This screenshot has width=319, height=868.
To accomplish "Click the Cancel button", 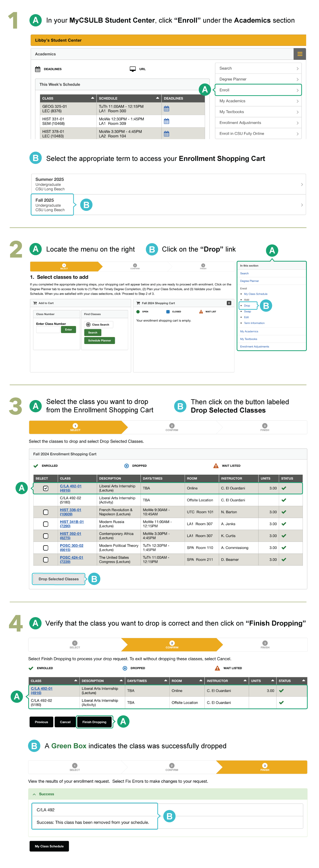I will pyautogui.click(x=65, y=722).
